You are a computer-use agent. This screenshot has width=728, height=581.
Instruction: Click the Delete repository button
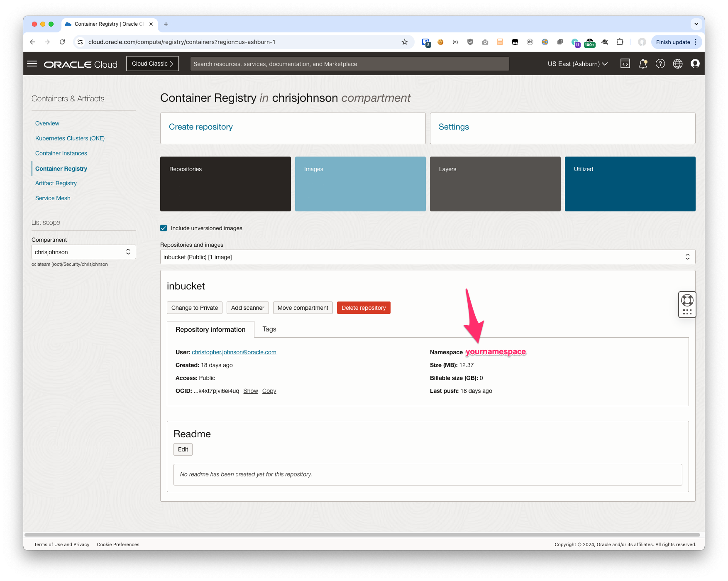point(363,308)
